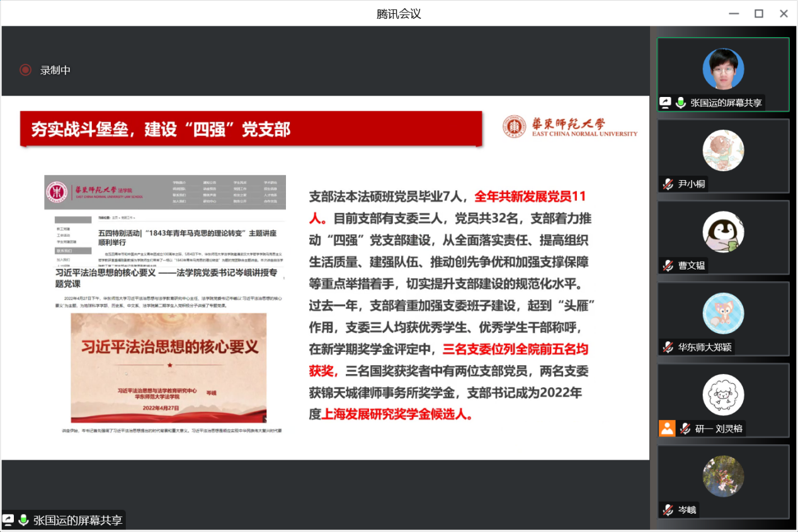
Task: Click the green microphone icon at bottom-left
Action: (x=23, y=520)
